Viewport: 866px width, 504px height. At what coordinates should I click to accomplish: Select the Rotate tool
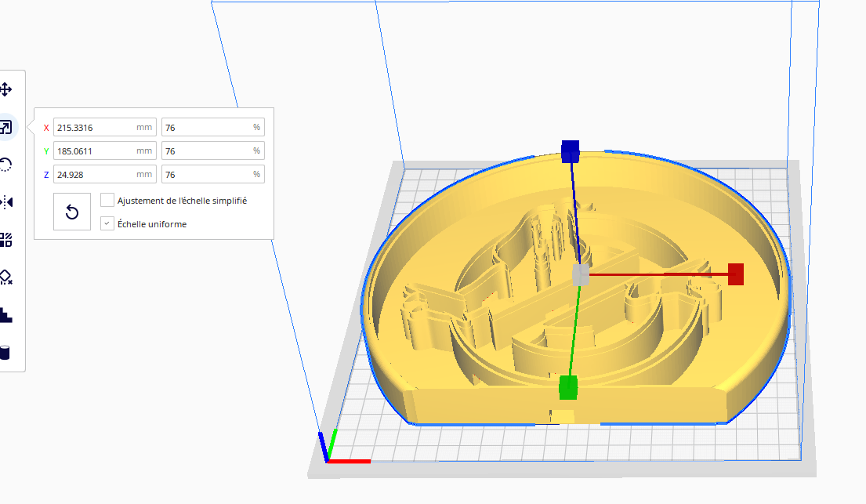click(x=5, y=165)
